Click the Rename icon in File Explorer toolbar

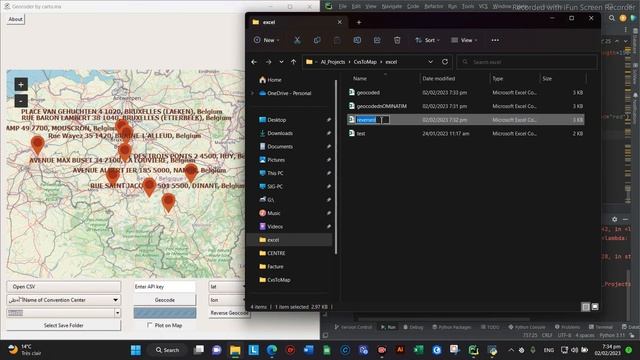pos(357,40)
